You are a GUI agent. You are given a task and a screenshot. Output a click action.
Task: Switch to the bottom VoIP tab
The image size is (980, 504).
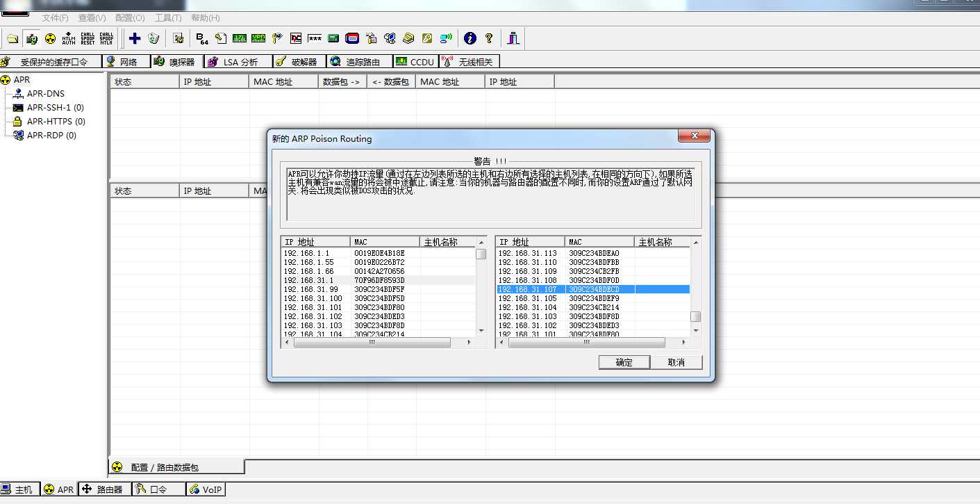[x=206, y=489]
